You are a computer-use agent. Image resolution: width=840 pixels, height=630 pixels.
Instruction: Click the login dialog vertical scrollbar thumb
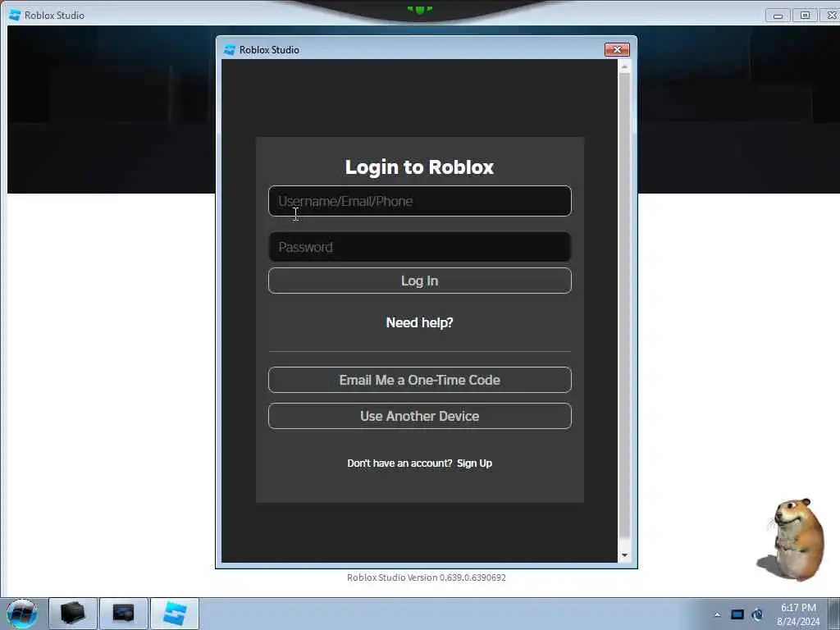pyautogui.click(x=624, y=305)
